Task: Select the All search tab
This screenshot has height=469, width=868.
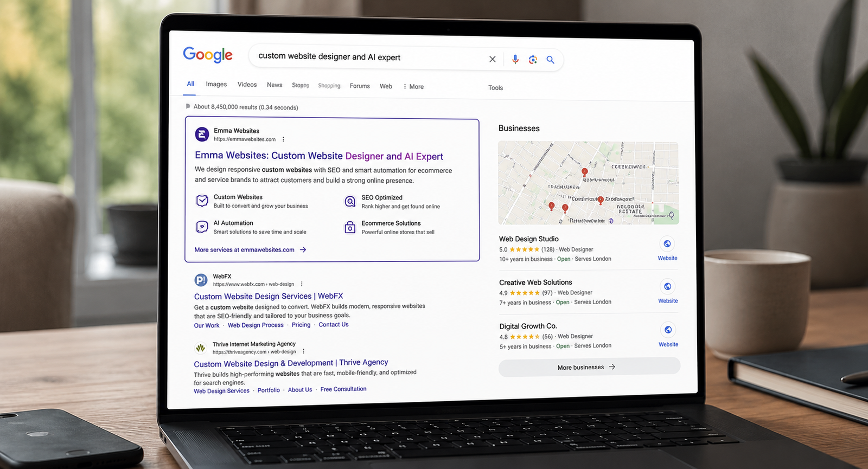Action: click(x=190, y=84)
